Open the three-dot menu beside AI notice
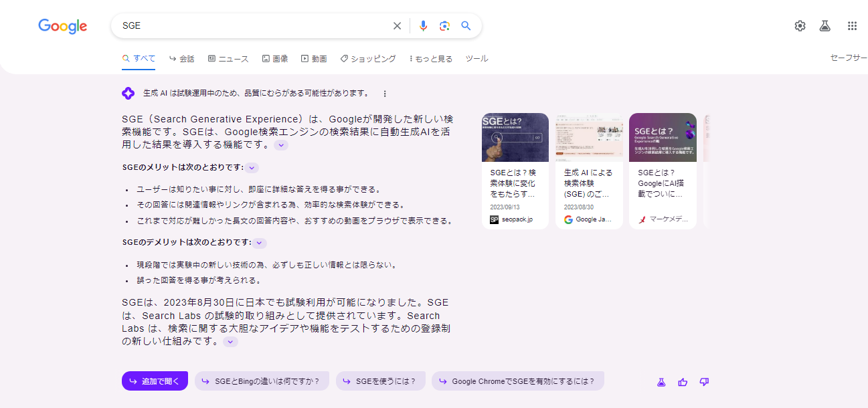868x408 pixels. click(385, 94)
